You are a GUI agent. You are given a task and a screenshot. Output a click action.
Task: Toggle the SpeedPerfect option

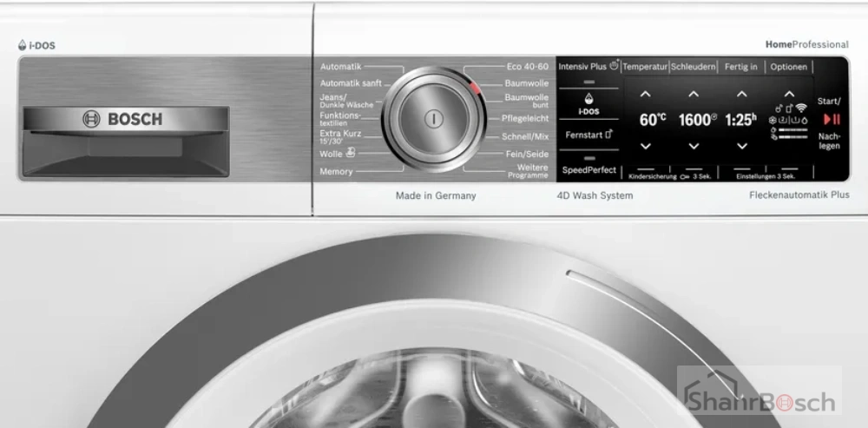pyautogui.click(x=589, y=170)
